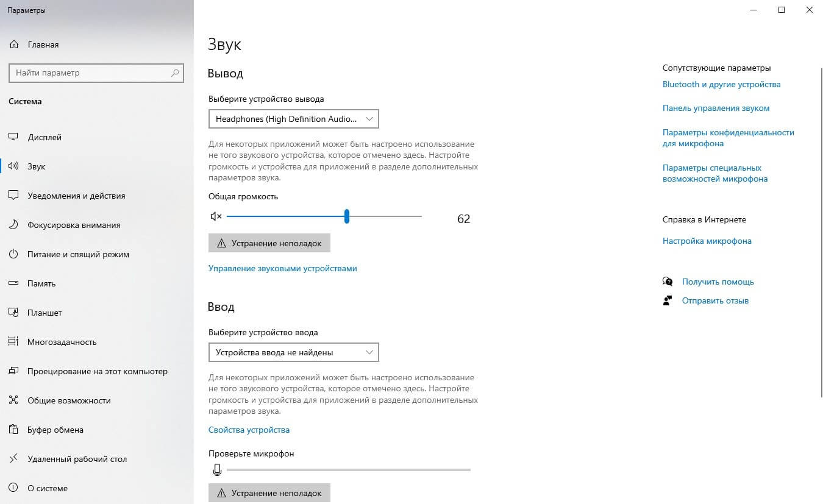
Task: Click the microphone icon under test section
Action: (216, 470)
